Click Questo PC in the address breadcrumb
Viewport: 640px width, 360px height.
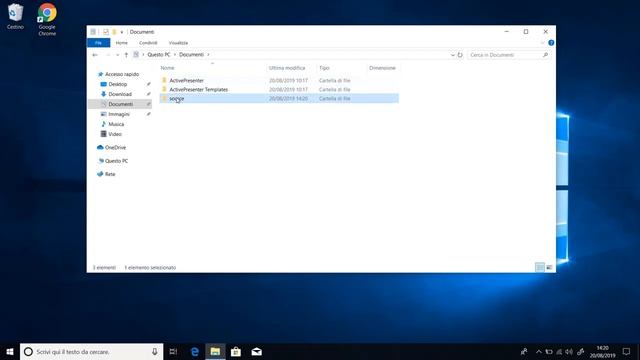[x=159, y=55]
